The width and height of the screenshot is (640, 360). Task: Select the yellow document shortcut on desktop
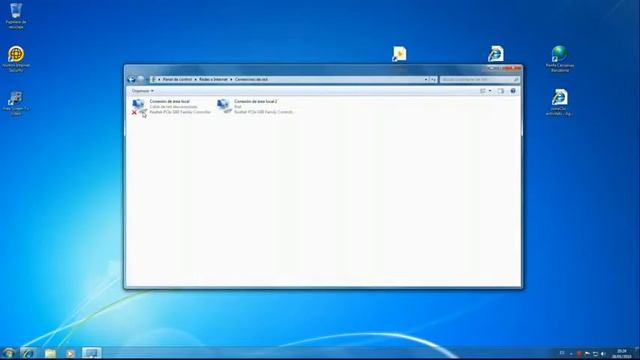click(x=399, y=54)
